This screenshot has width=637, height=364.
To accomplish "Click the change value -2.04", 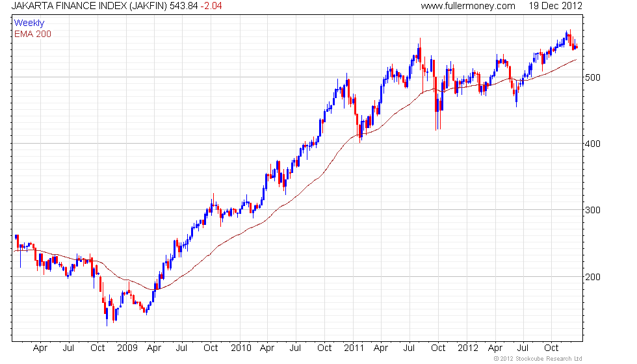I will pyautogui.click(x=211, y=6).
